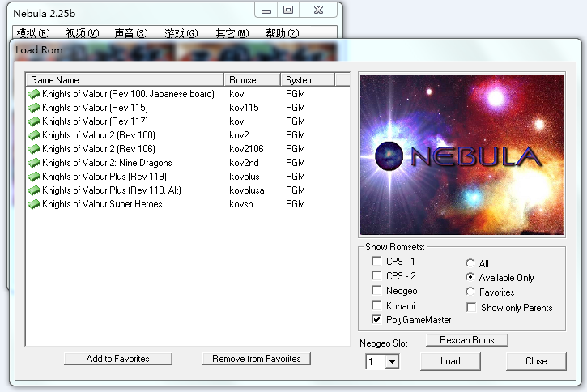Click ROM icon beside Knights of Valour (Rev 117)
The width and height of the screenshot is (587, 392).
pyautogui.click(x=34, y=121)
